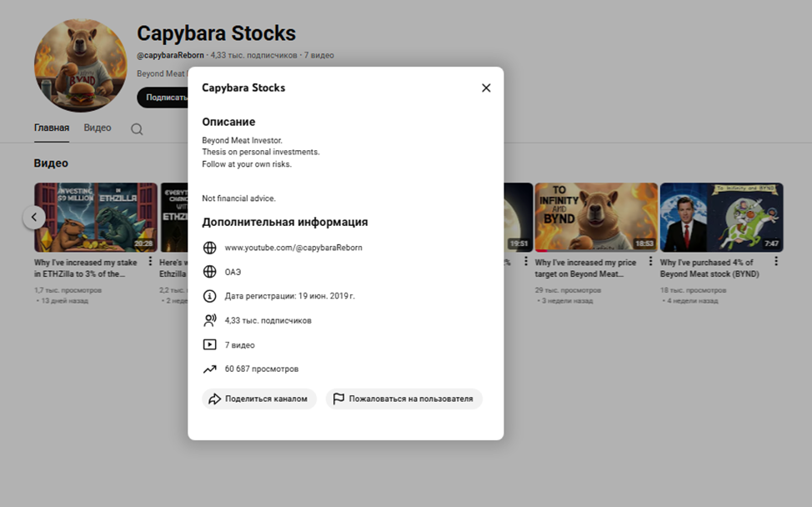
Task: Close the Capybara Stocks info dialog
Action: (486, 88)
